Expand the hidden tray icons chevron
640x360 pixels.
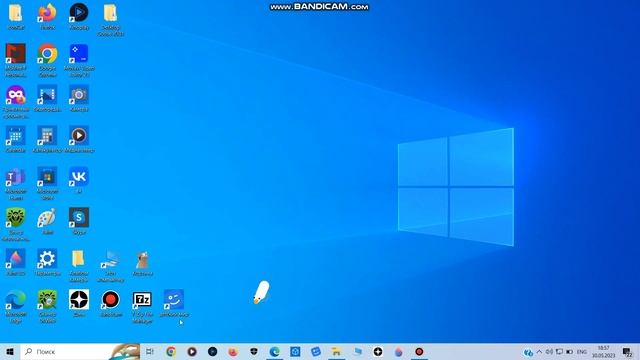(x=539, y=351)
